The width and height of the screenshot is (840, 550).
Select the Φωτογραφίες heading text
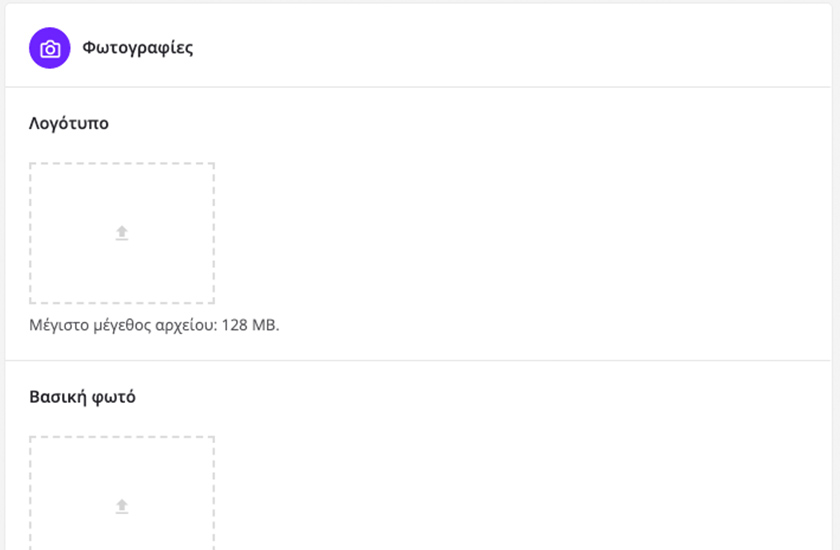point(138,48)
